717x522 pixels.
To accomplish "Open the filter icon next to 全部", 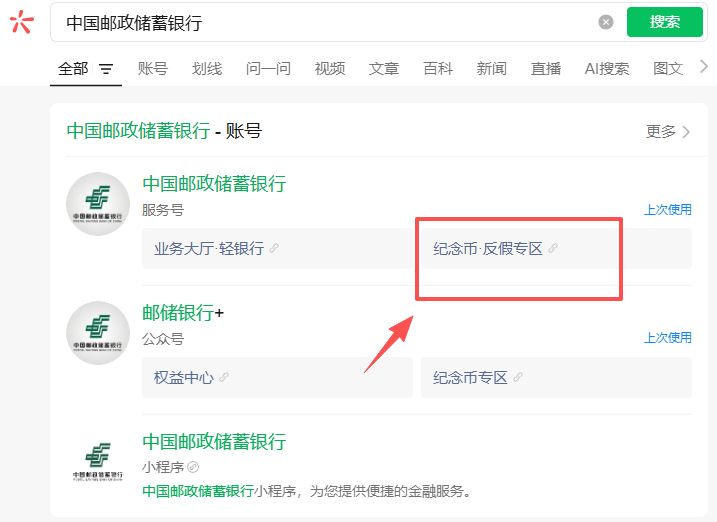I will coord(106,69).
